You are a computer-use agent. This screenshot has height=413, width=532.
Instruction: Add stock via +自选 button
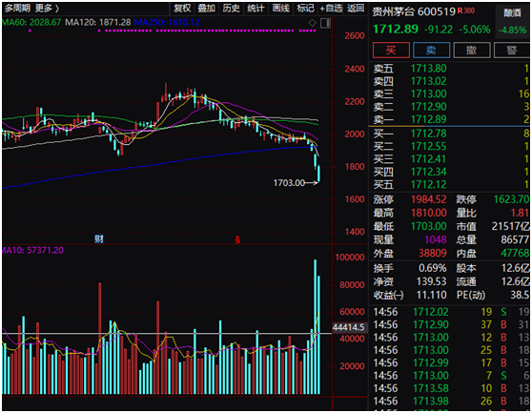click(x=331, y=9)
